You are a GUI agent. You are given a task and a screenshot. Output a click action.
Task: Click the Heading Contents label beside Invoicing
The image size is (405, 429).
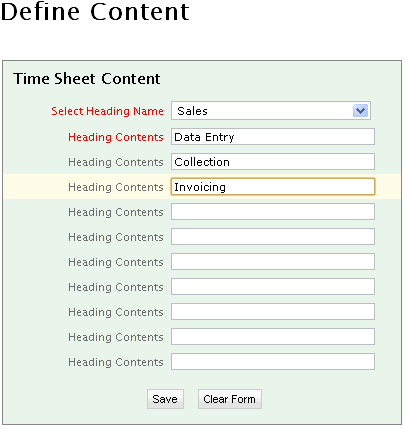click(116, 187)
